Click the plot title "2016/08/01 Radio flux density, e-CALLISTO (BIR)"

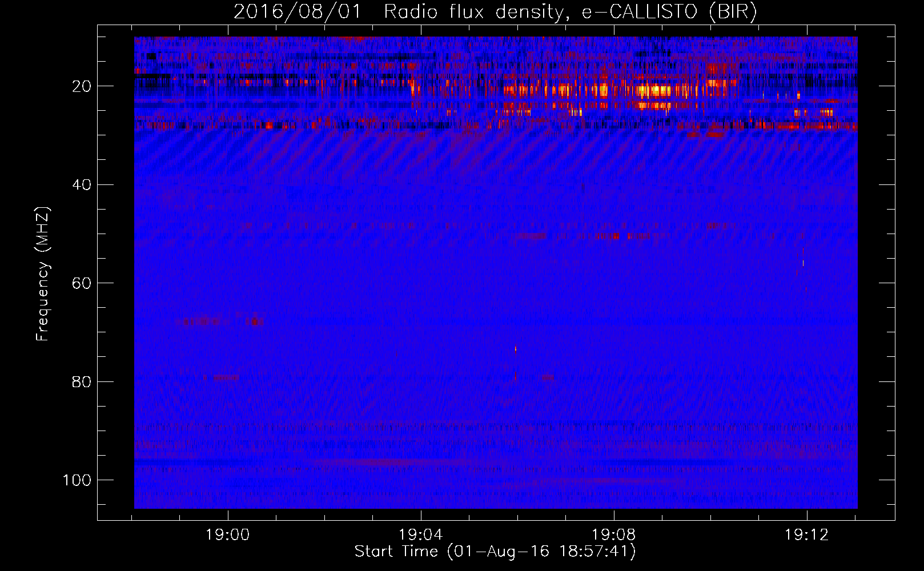495,12
